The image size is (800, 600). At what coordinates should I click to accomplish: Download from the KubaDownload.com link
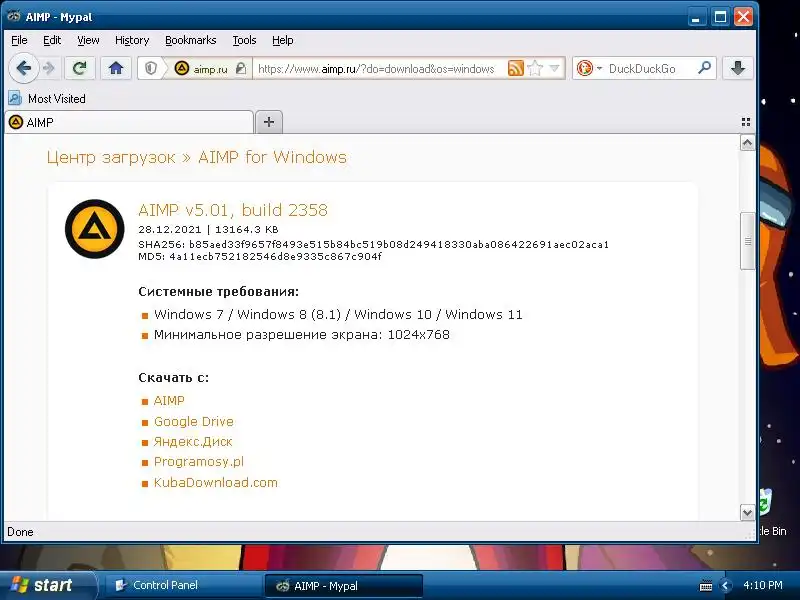(x=216, y=482)
